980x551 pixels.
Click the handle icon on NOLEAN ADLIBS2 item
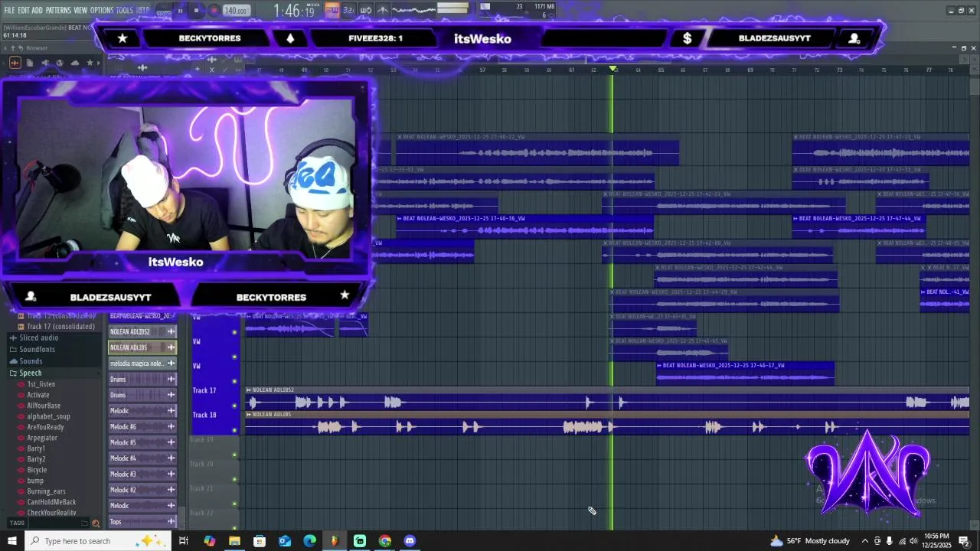point(171,331)
